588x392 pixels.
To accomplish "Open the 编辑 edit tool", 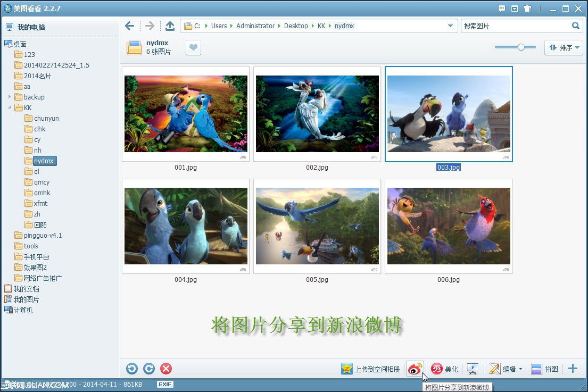I will [x=503, y=369].
